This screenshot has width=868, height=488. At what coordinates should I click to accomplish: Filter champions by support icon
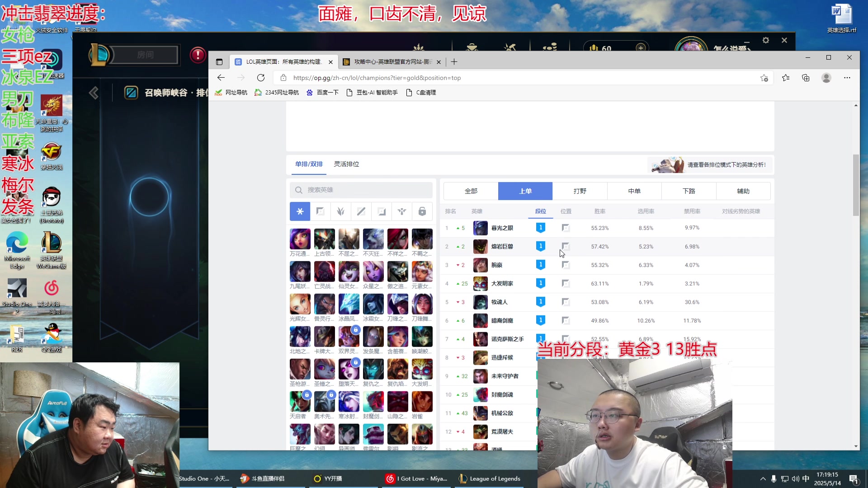point(402,211)
